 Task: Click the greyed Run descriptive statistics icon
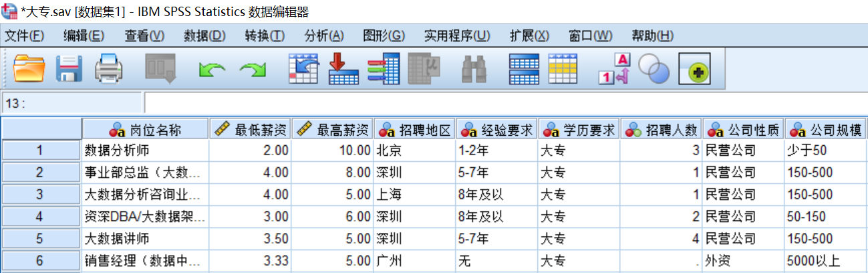coord(424,69)
